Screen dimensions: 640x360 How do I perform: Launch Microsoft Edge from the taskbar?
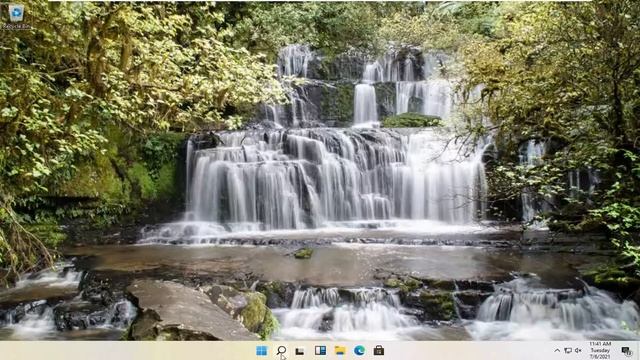point(360,351)
